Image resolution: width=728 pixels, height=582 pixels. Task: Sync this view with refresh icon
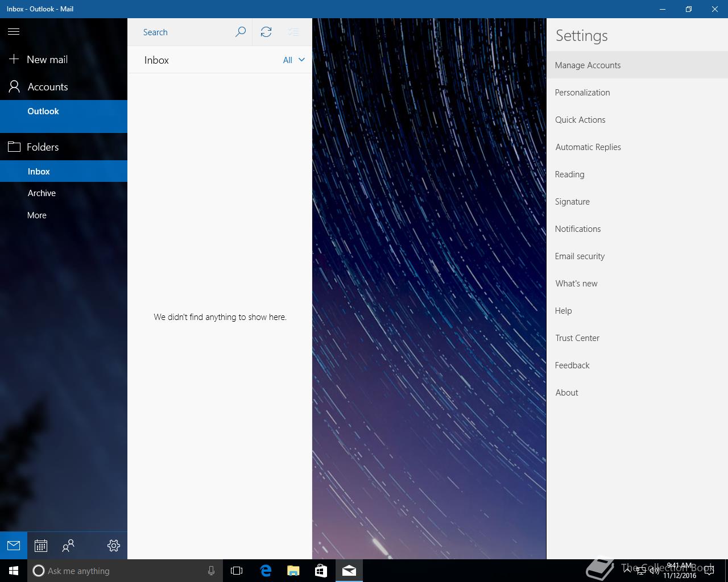pyautogui.click(x=266, y=32)
